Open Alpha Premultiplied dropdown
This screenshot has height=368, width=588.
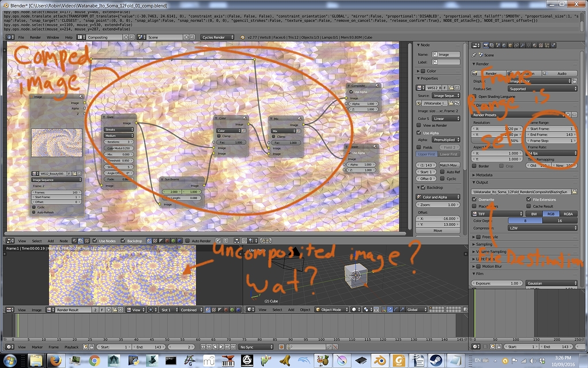[446, 140]
